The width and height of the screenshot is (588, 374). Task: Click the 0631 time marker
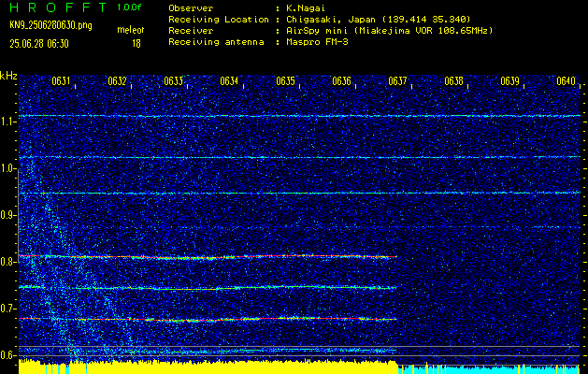coord(62,81)
